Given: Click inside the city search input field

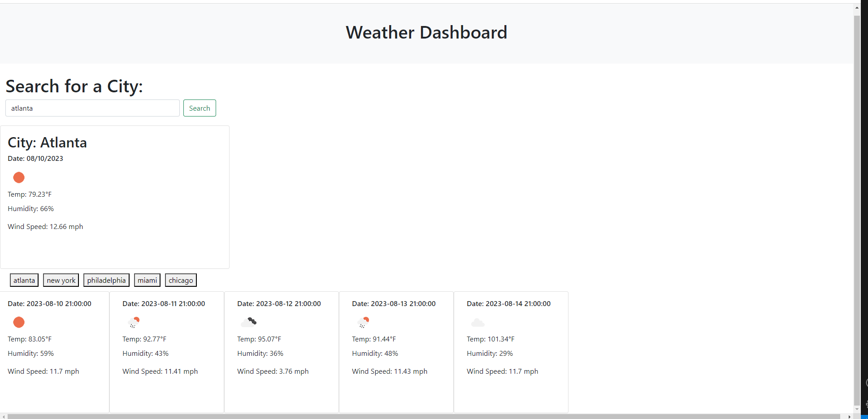Looking at the screenshot, I should (x=92, y=108).
